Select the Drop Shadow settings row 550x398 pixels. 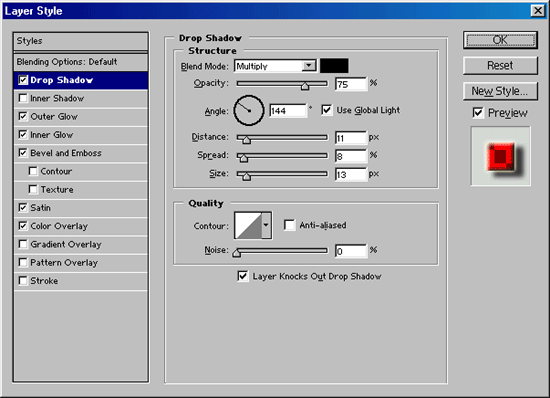pyautogui.click(x=81, y=80)
